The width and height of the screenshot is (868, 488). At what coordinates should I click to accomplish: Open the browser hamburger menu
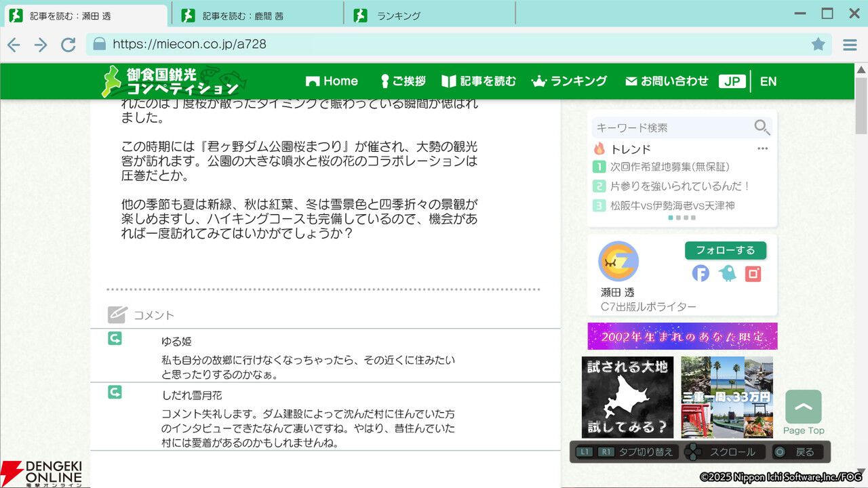pos(850,45)
